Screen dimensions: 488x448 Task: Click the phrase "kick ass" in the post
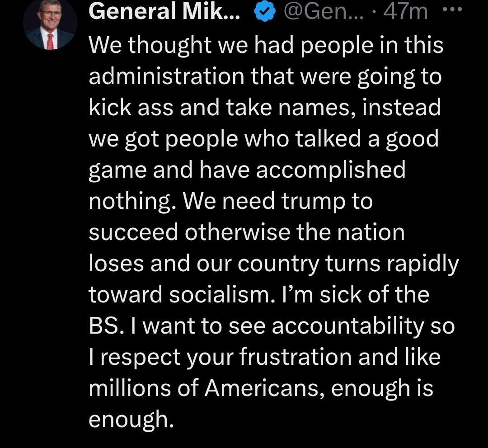[x=129, y=108]
